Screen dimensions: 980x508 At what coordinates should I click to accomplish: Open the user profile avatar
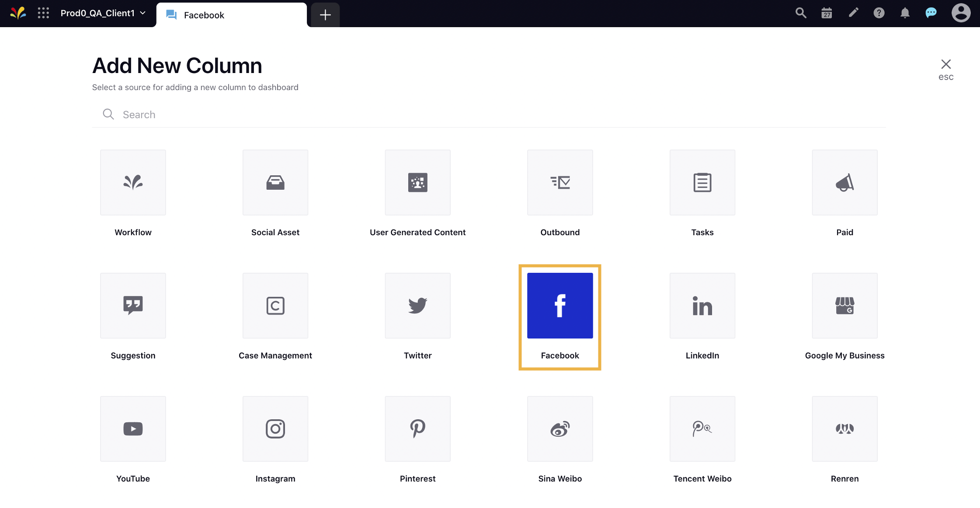click(961, 13)
